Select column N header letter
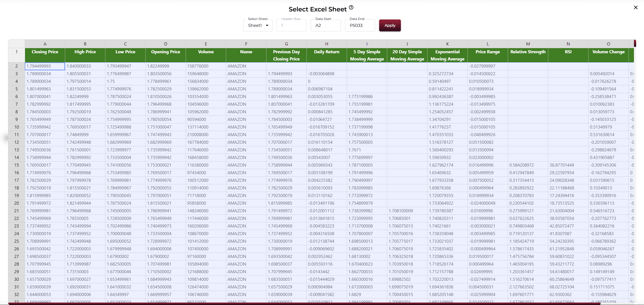Screen dimensions: 644x305 coord(568,44)
